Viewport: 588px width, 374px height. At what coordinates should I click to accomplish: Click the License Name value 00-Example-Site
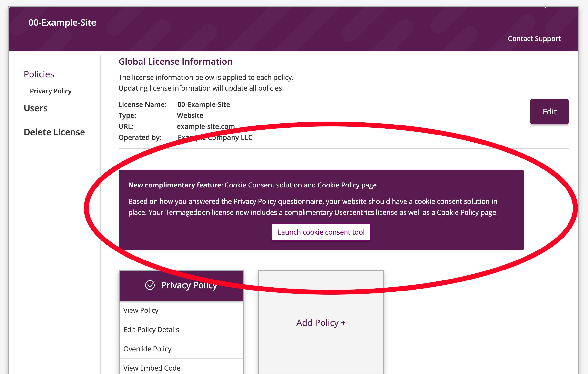[204, 104]
